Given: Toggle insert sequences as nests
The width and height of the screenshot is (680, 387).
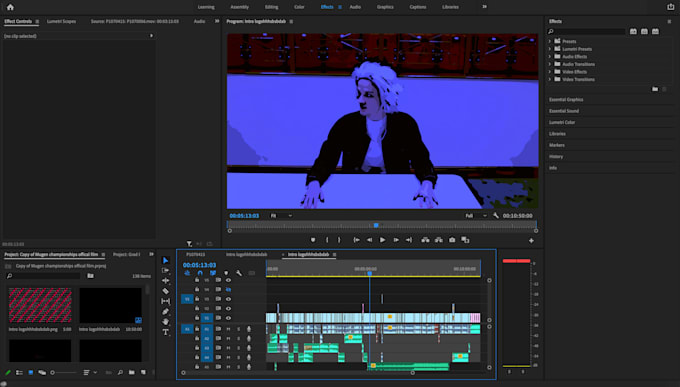Looking at the screenshot, I should pos(187,273).
